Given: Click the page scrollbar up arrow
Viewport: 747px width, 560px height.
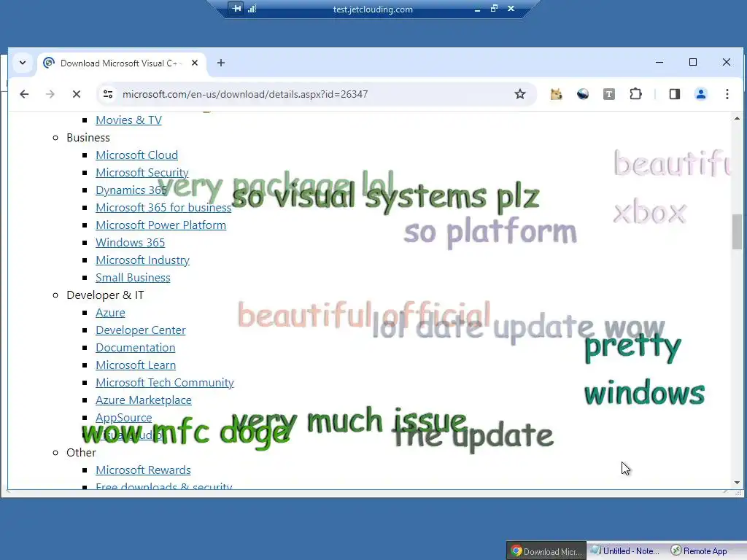Looking at the screenshot, I should (737, 118).
